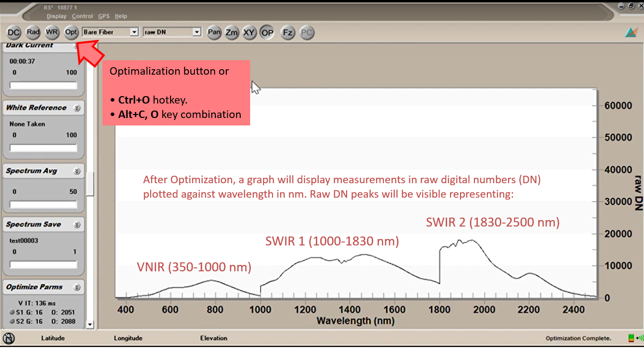Select the XY cursor tool
The width and height of the screenshot is (644, 348).
pyautogui.click(x=249, y=33)
